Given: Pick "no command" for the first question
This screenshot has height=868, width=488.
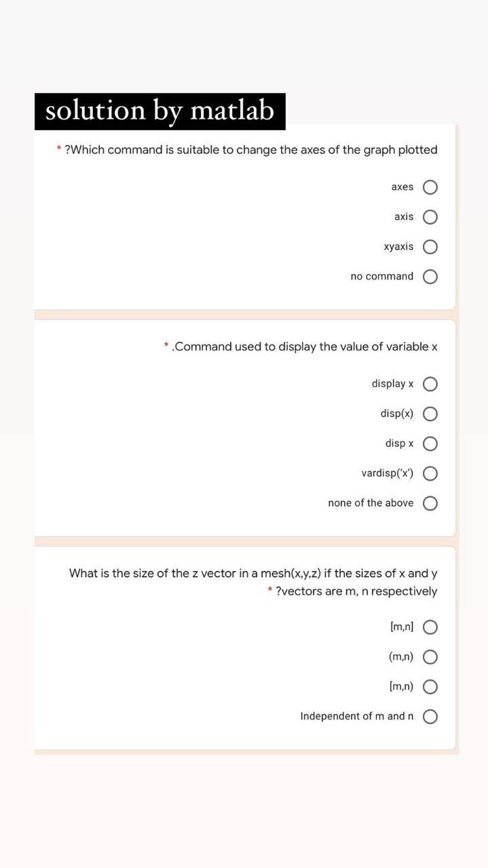Looking at the screenshot, I should tap(430, 276).
